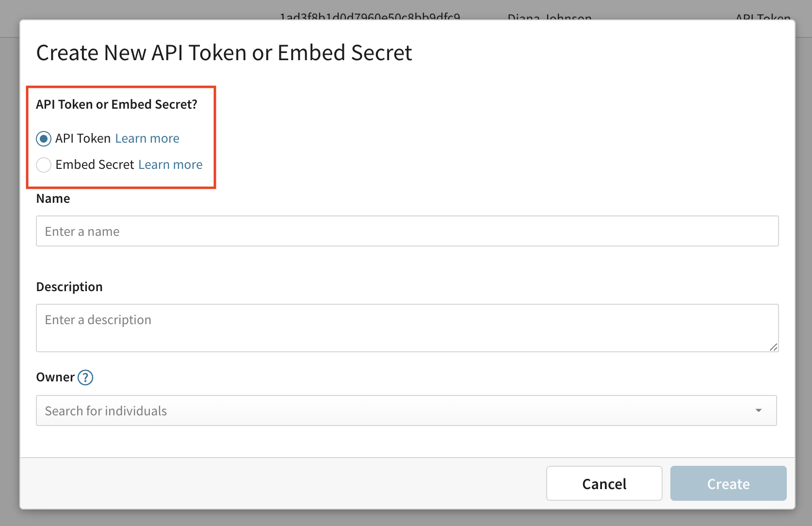Click the Create button
Image resolution: width=812 pixels, height=526 pixels.
point(728,483)
